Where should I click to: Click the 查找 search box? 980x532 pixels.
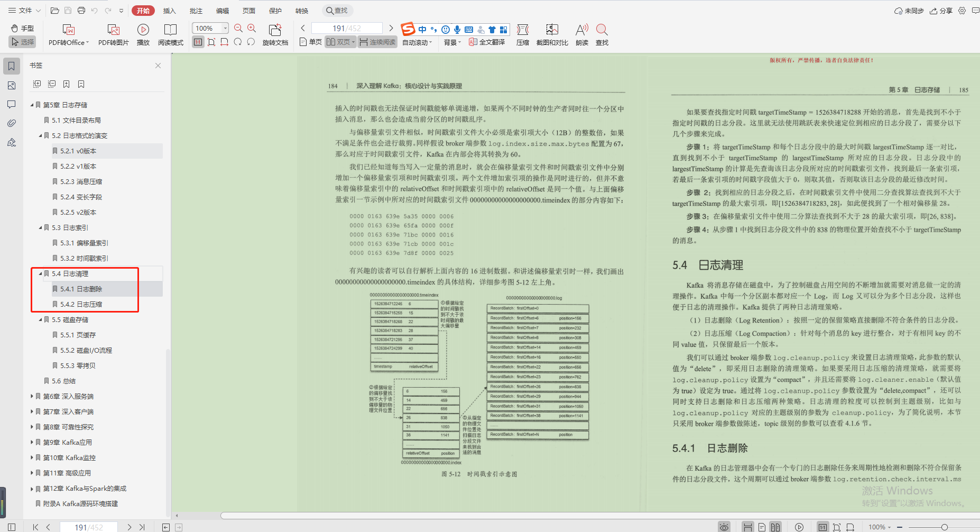click(337, 11)
